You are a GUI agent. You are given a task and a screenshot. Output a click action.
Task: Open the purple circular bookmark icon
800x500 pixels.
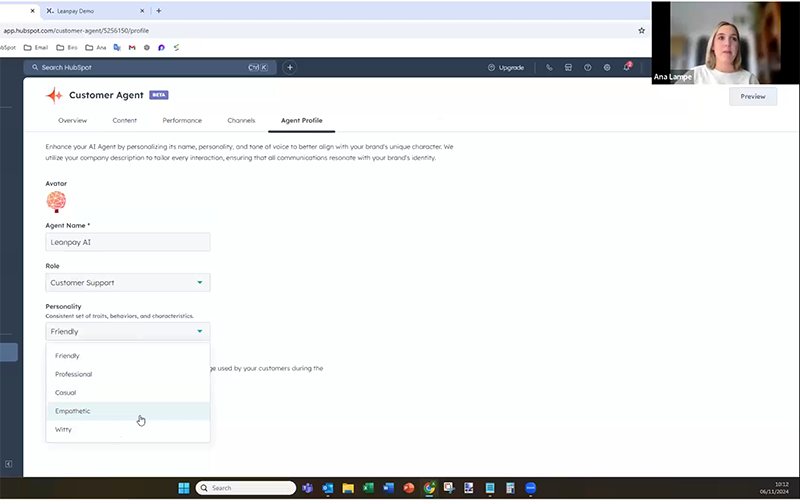161,47
